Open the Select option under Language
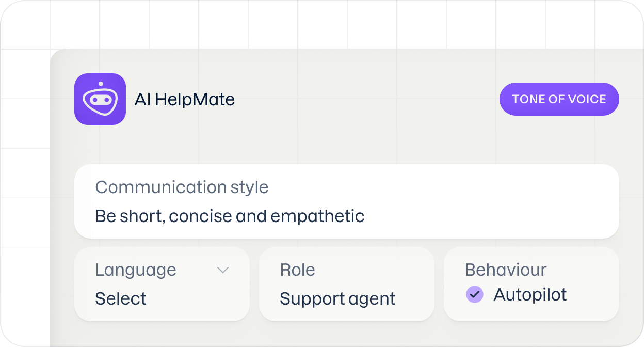The width and height of the screenshot is (644, 347). tap(120, 298)
